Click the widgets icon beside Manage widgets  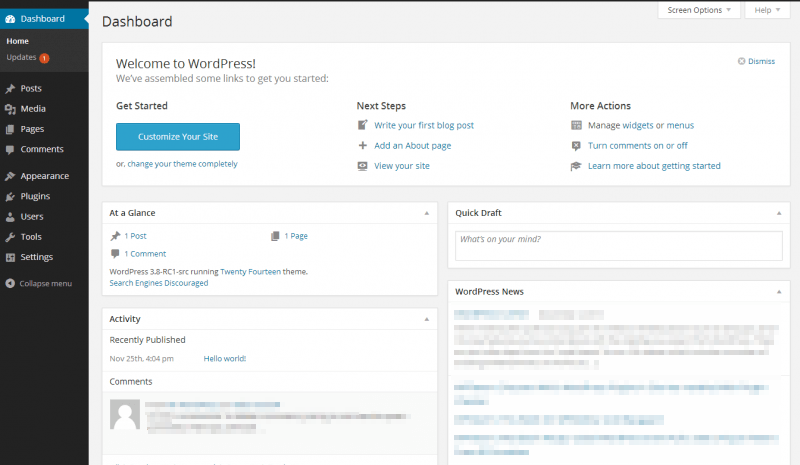[576, 125]
